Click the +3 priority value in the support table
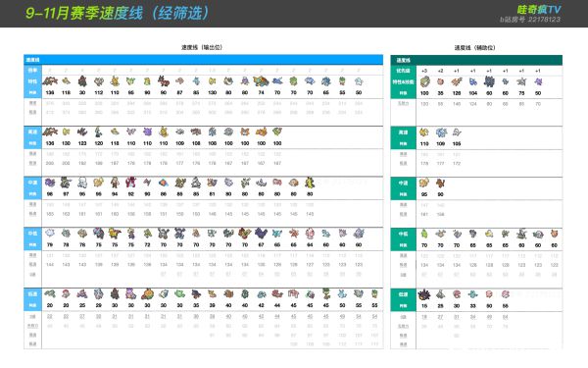588x368 pixels. [424, 71]
